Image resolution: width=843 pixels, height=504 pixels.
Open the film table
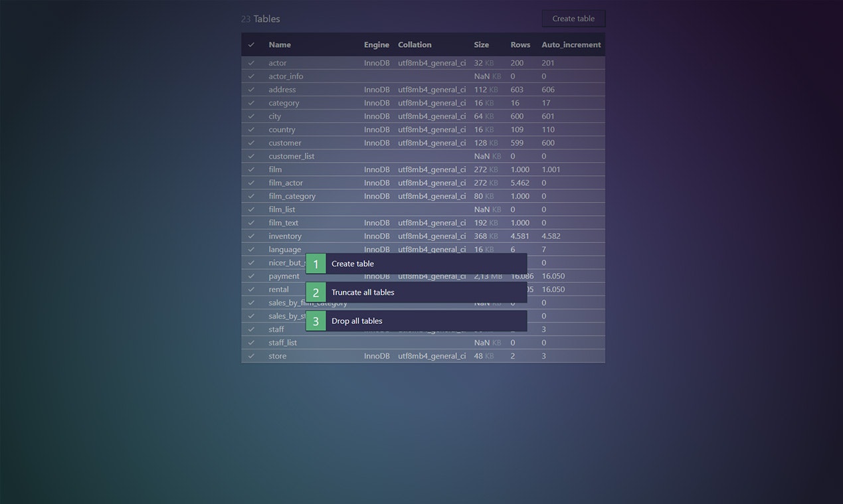(275, 169)
